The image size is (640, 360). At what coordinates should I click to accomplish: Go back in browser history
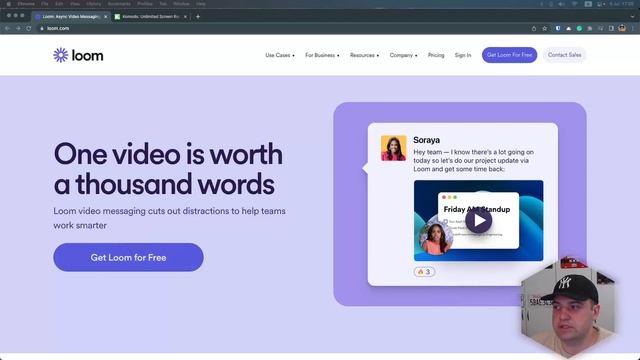tap(7, 28)
